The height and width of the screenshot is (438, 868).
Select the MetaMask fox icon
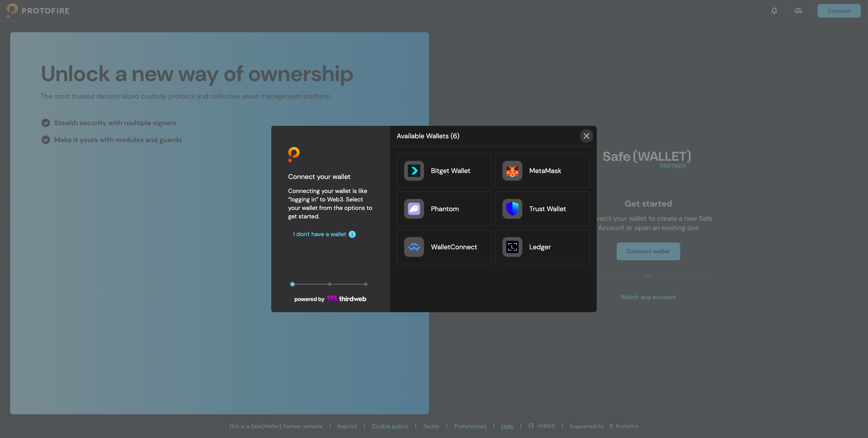(512, 171)
